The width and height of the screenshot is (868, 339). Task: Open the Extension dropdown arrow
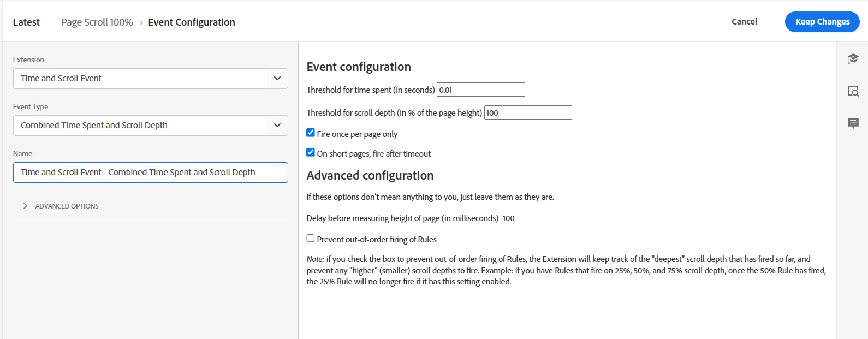tap(277, 79)
